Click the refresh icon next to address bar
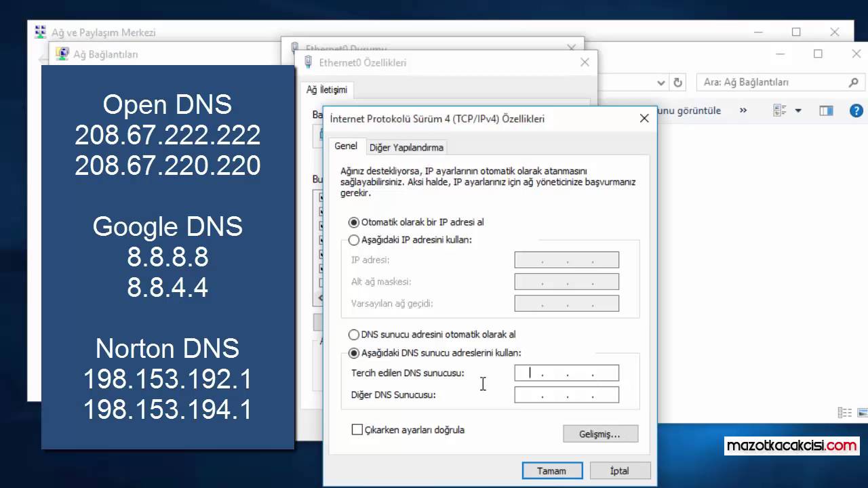This screenshot has width=868, height=488. pyautogui.click(x=677, y=82)
